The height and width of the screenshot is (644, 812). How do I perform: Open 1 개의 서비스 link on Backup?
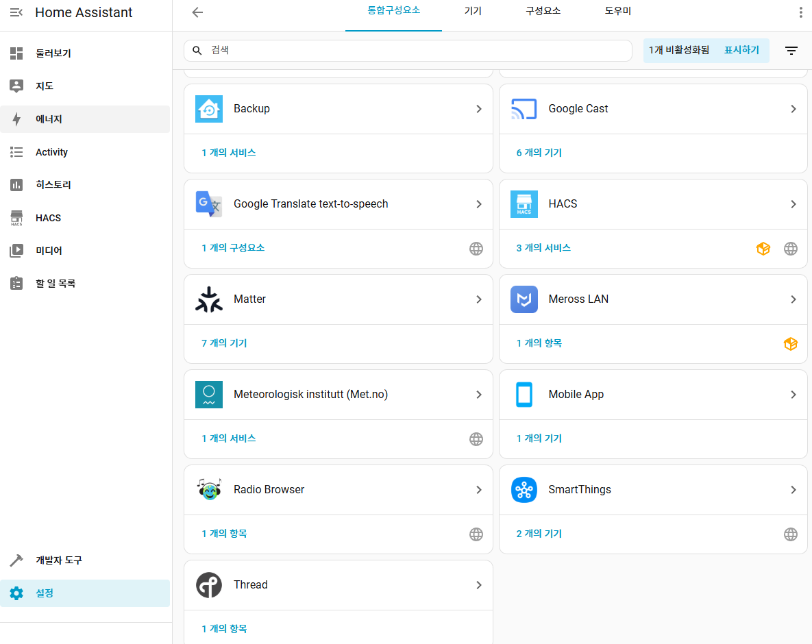coord(229,153)
